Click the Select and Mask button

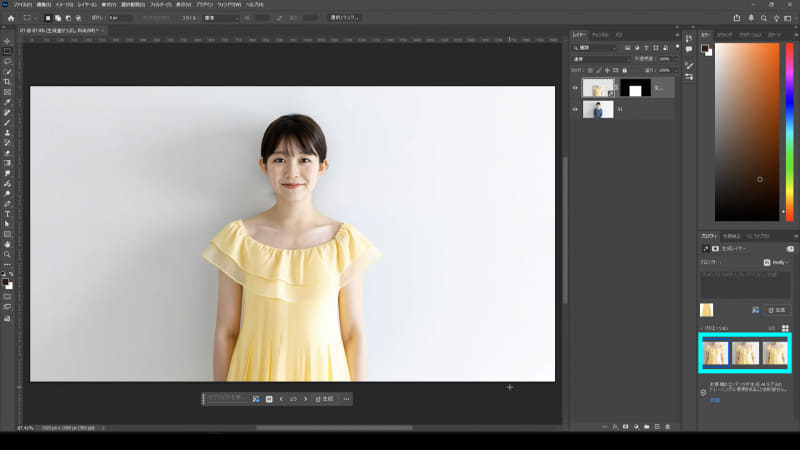(344, 18)
